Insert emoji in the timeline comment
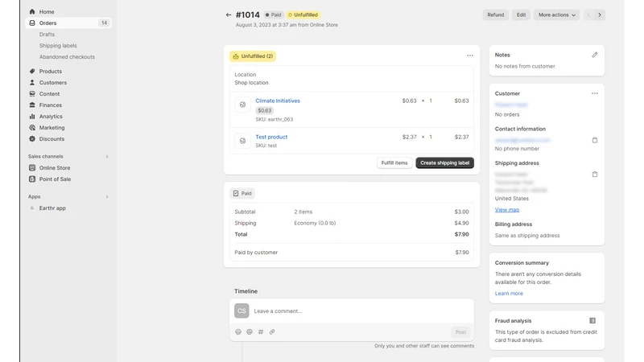 (238, 331)
